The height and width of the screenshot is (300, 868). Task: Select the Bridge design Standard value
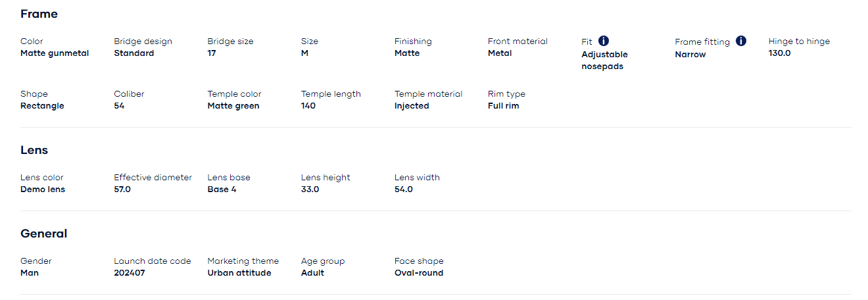134,53
